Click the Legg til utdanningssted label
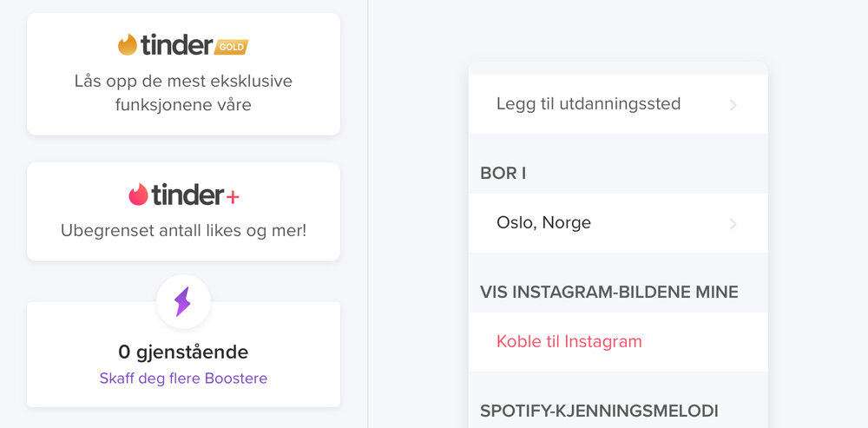Image resolution: width=868 pixels, height=428 pixels. pos(589,104)
